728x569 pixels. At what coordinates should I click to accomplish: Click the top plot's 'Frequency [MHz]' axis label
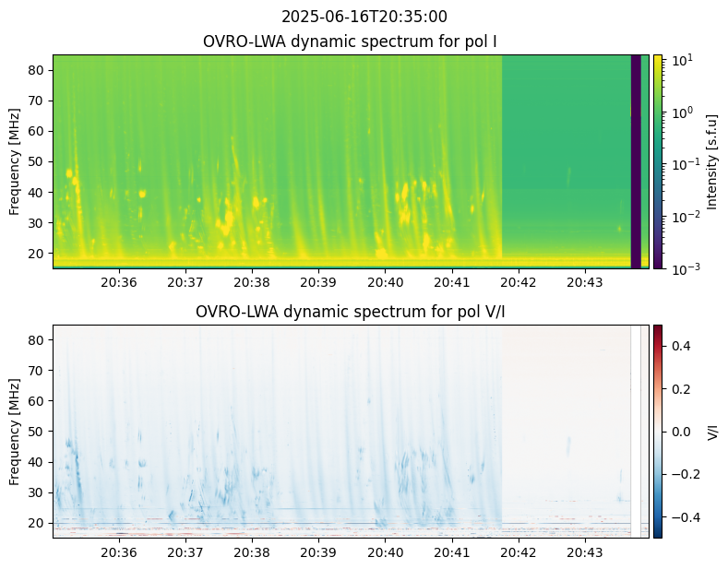tap(15, 161)
